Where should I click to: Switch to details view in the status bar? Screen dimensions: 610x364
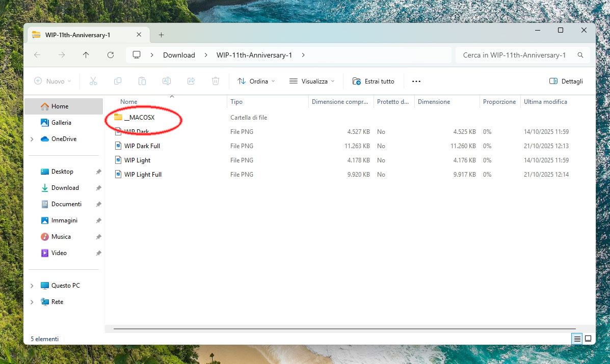point(576,339)
